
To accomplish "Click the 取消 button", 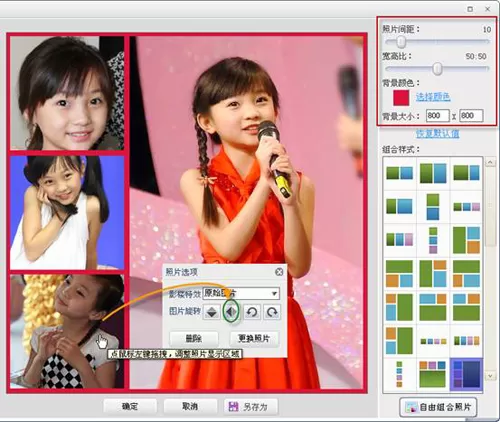I will click(190, 406).
